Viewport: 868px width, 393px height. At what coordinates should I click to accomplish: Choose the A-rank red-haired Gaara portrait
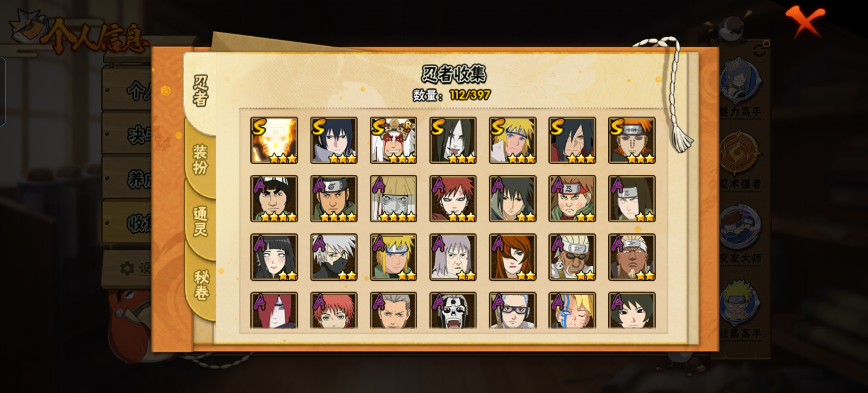[453, 199]
